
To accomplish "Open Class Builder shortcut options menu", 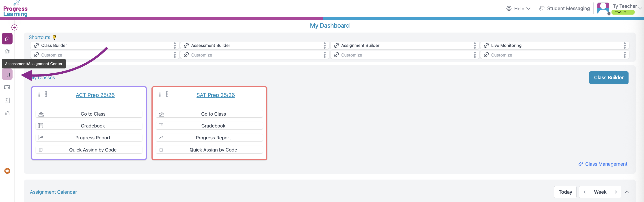I will point(175,45).
